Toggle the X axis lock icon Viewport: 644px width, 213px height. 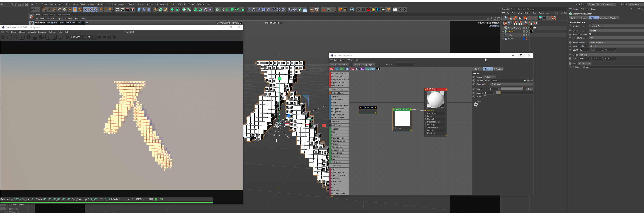point(85,10)
